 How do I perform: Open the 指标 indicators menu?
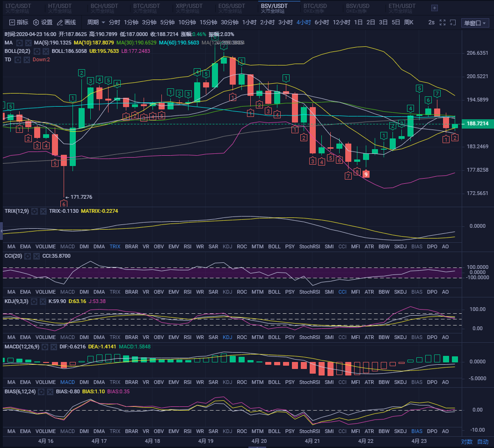18,22
